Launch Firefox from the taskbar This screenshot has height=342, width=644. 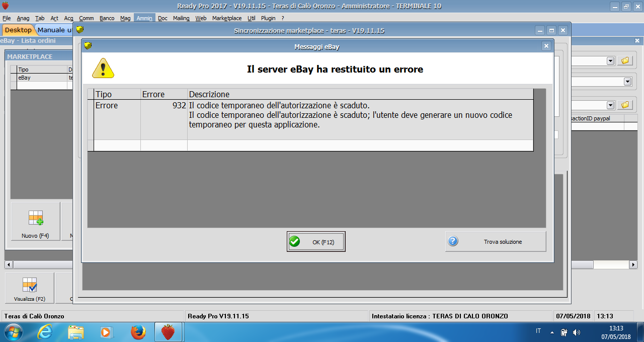[x=137, y=332]
